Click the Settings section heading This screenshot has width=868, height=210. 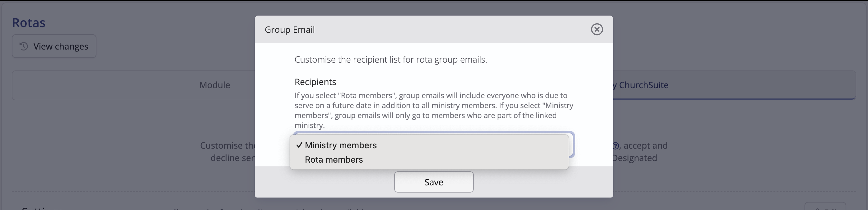42,208
